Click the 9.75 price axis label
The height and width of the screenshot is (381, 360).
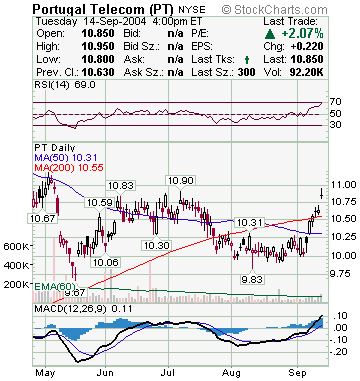click(x=340, y=274)
